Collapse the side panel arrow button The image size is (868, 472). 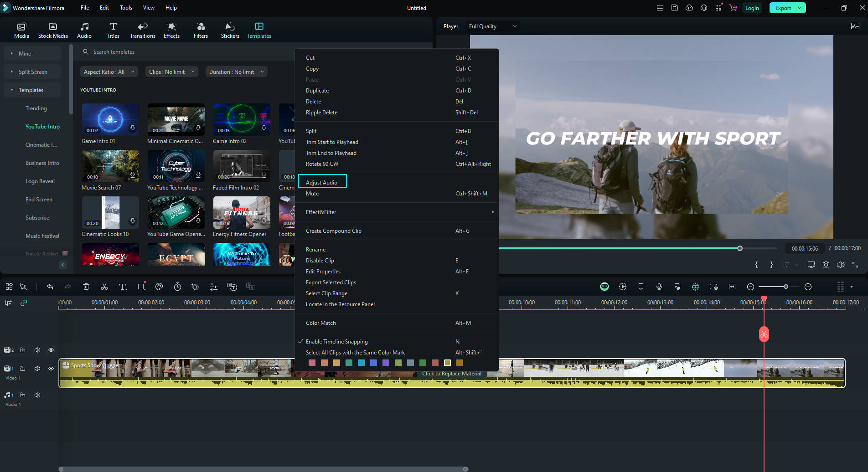click(x=63, y=265)
